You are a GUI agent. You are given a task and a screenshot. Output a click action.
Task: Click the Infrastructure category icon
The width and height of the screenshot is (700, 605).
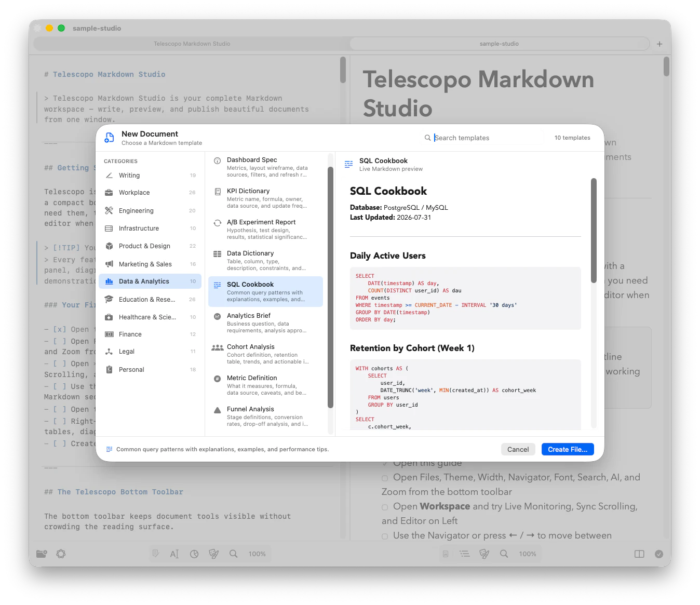click(109, 228)
